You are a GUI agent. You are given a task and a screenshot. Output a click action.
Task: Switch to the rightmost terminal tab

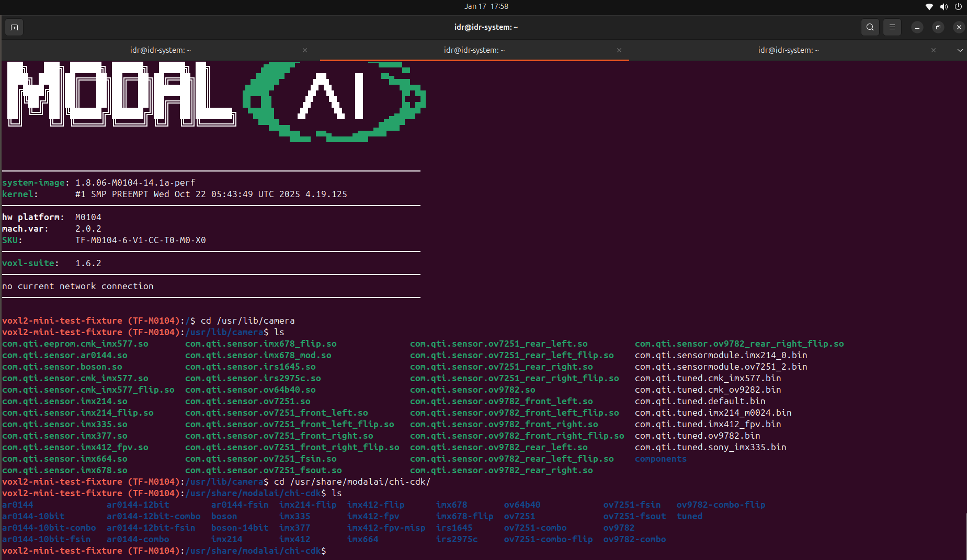(788, 50)
